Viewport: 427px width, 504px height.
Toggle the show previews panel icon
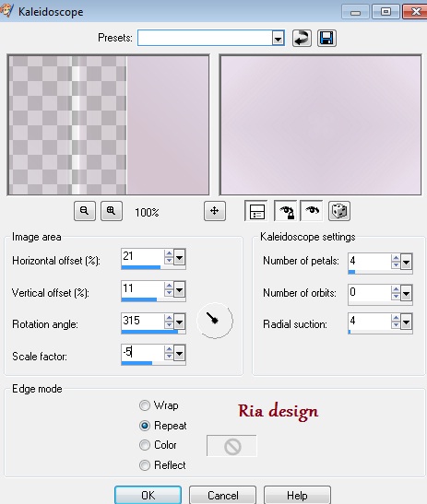click(256, 211)
